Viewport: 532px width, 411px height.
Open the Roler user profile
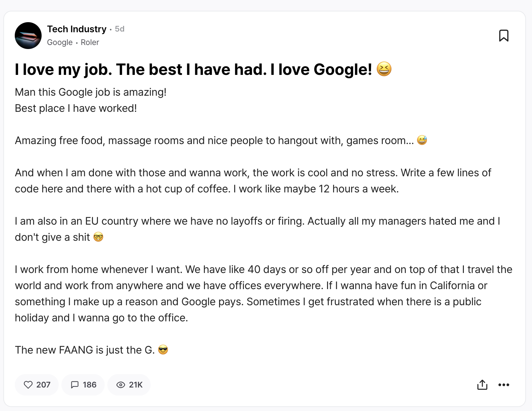point(90,42)
